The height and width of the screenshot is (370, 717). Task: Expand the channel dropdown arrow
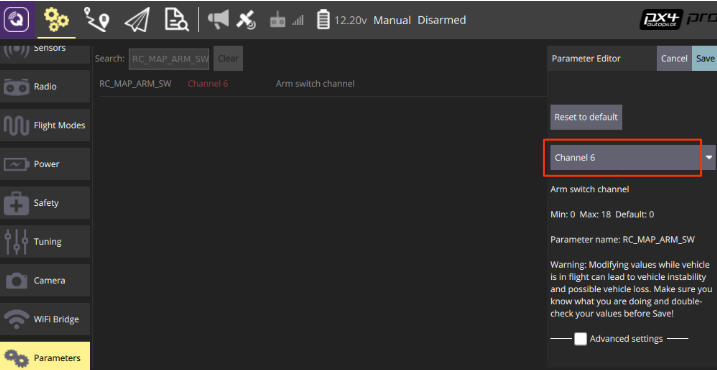point(709,157)
